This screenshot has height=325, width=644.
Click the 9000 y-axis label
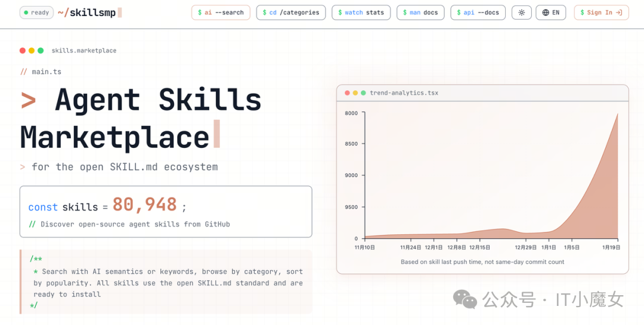click(x=351, y=175)
